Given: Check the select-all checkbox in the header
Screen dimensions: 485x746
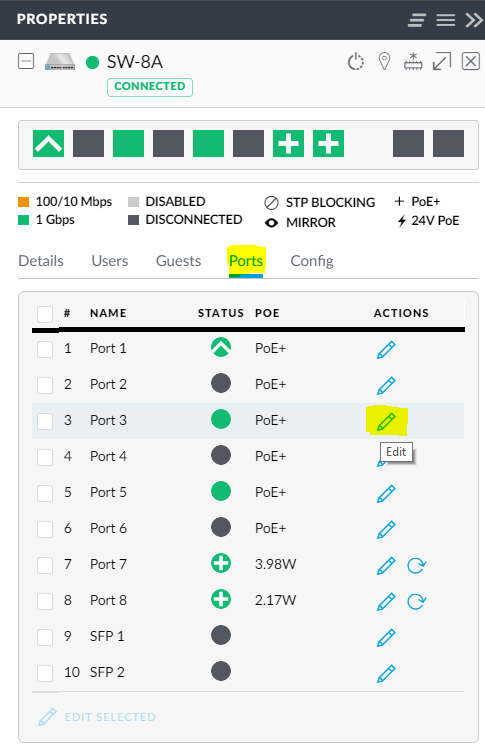Looking at the screenshot, I should (45, 314).
